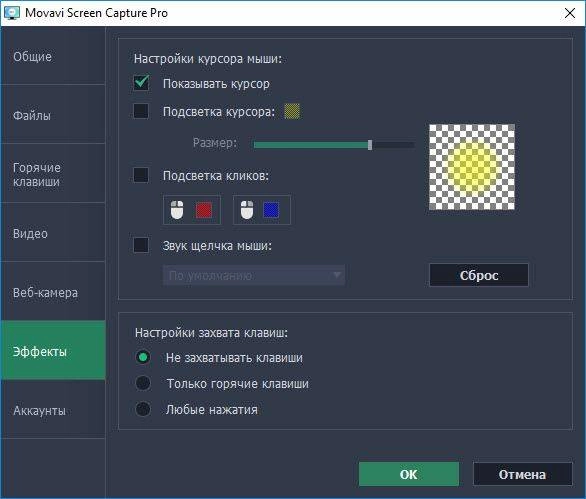Confirm settings with the OK button

click(408, 474)
